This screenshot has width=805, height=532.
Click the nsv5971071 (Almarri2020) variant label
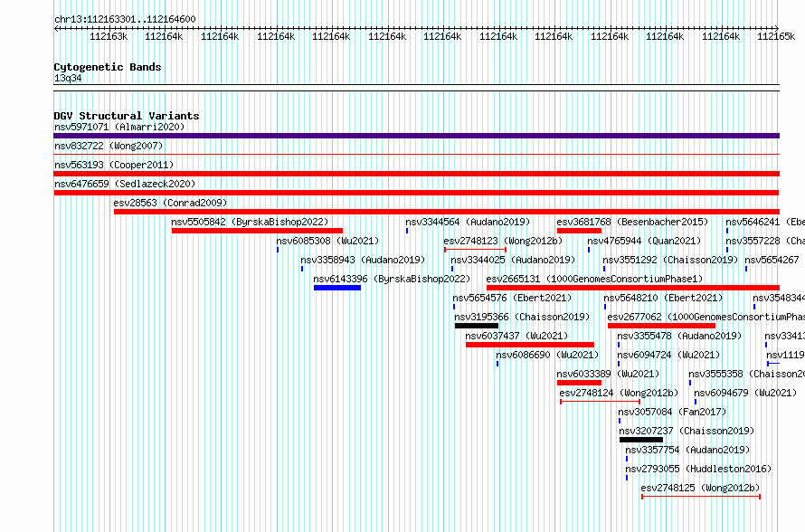(x=119, y=127)
